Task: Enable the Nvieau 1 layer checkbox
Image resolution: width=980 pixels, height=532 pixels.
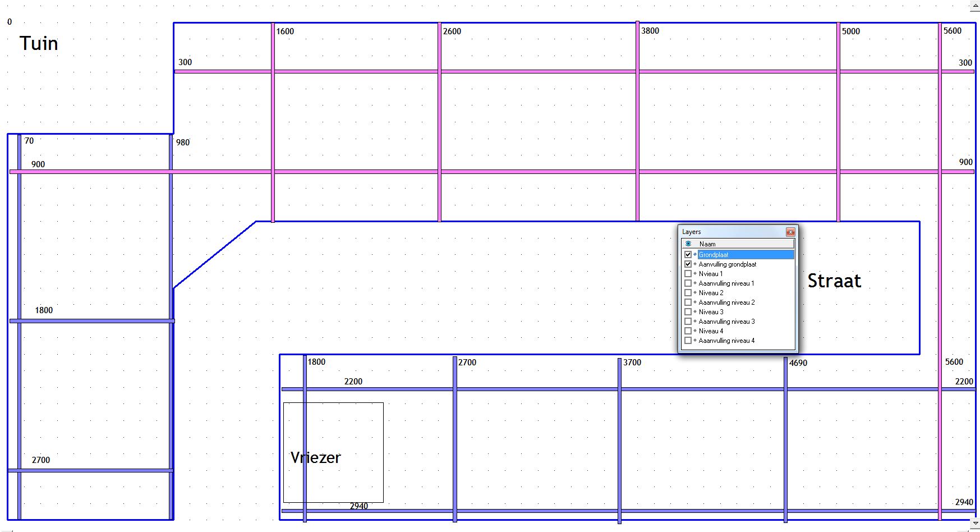Action: [688, 274]
